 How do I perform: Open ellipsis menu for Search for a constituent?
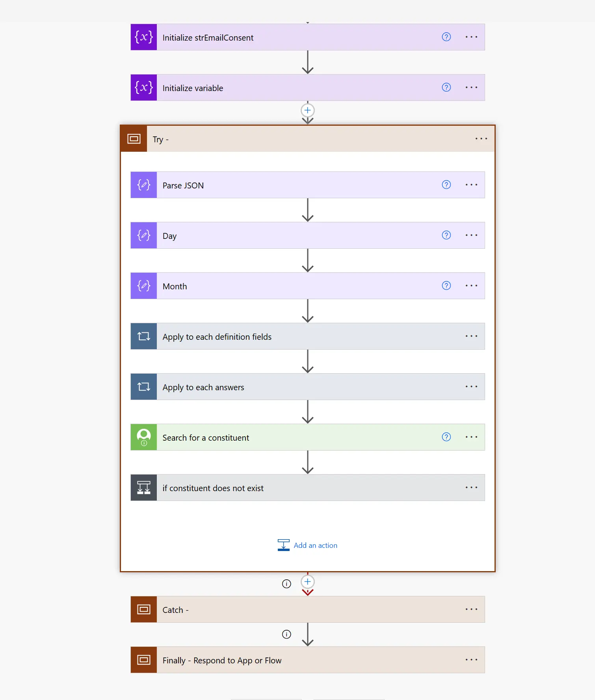471,437
